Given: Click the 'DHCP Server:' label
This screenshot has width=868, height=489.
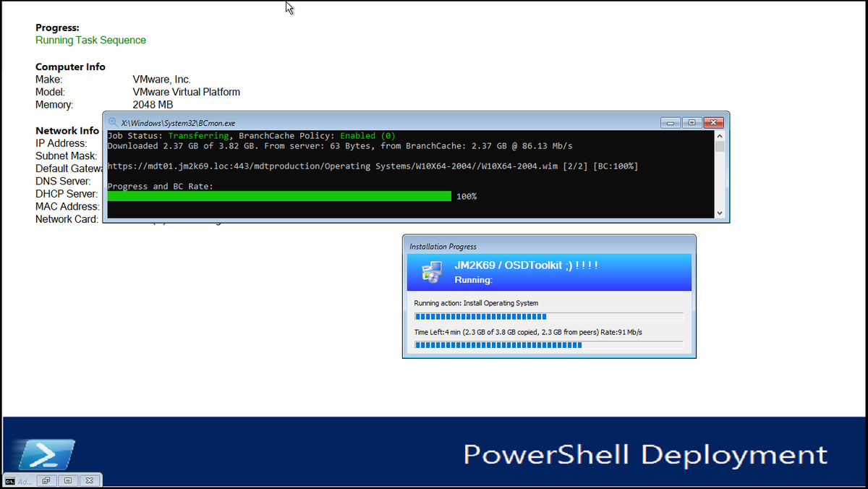Looking at the screenshot, I should pyautogui.click(x=67, y=194).
